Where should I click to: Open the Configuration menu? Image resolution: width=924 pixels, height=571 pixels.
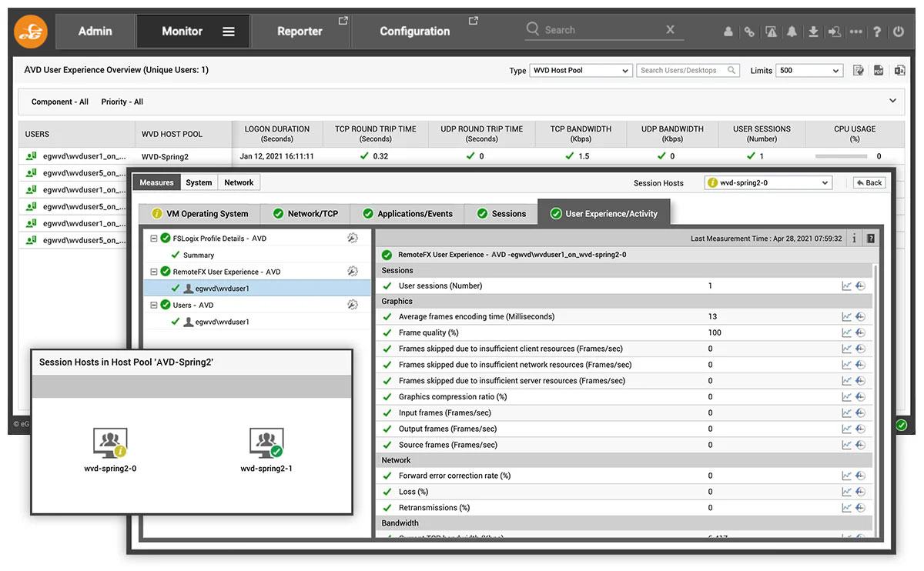(415, 32)
